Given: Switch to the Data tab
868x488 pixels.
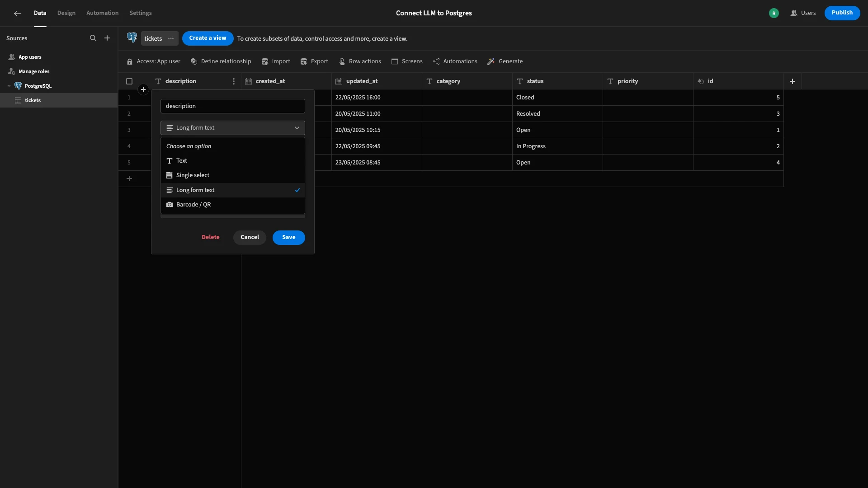Looking at the screenshot, I should [40, 13].
